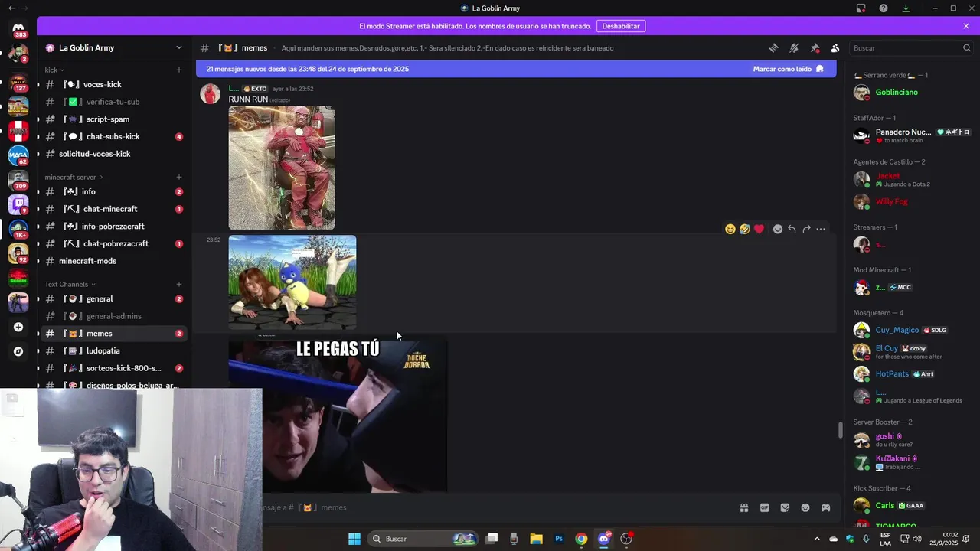The image size is (980, 551).
Task: Collapse the minecraft server category
Action: click(x=73, y=177)
